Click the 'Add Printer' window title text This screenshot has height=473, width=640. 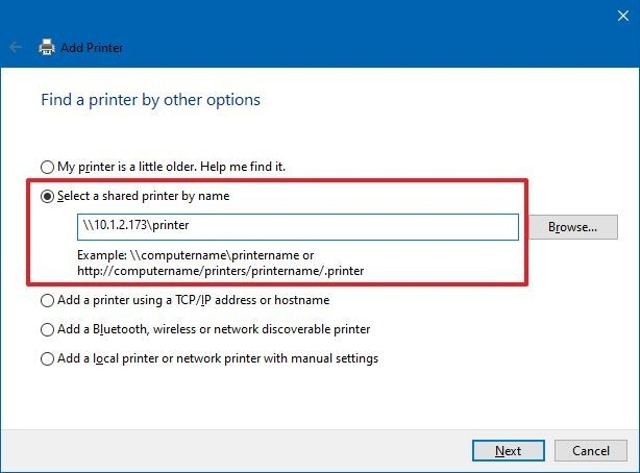[92, 47]
